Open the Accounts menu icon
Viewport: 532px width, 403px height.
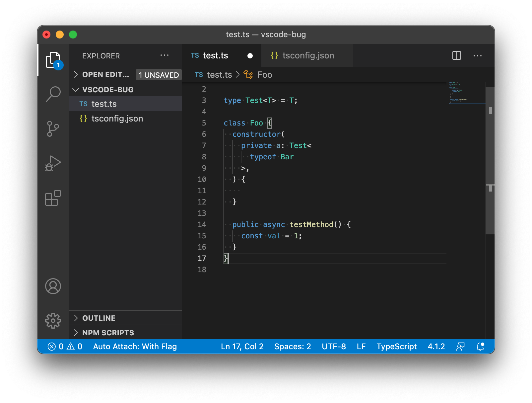pyautogui.click(x=53, y=286)
